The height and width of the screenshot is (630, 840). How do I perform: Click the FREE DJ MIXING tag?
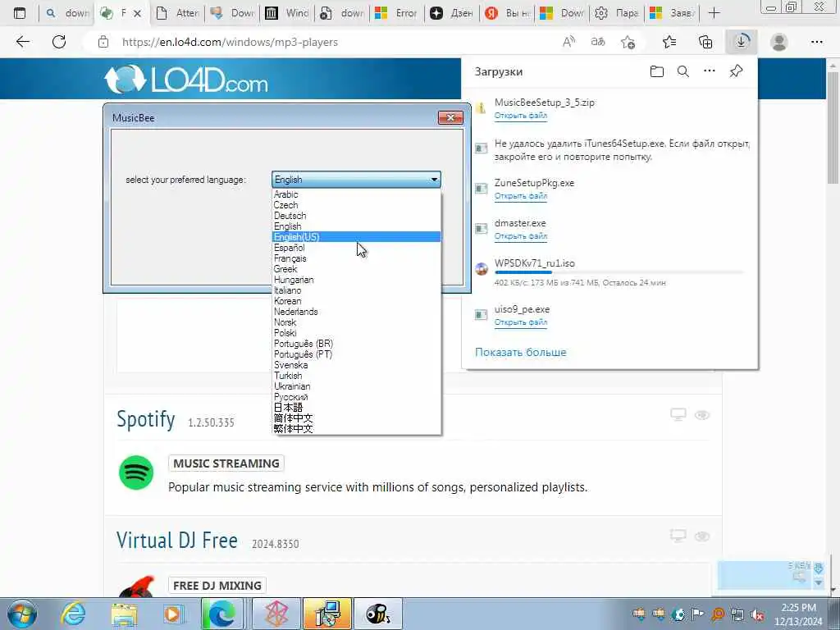click(x=217, y=586)
